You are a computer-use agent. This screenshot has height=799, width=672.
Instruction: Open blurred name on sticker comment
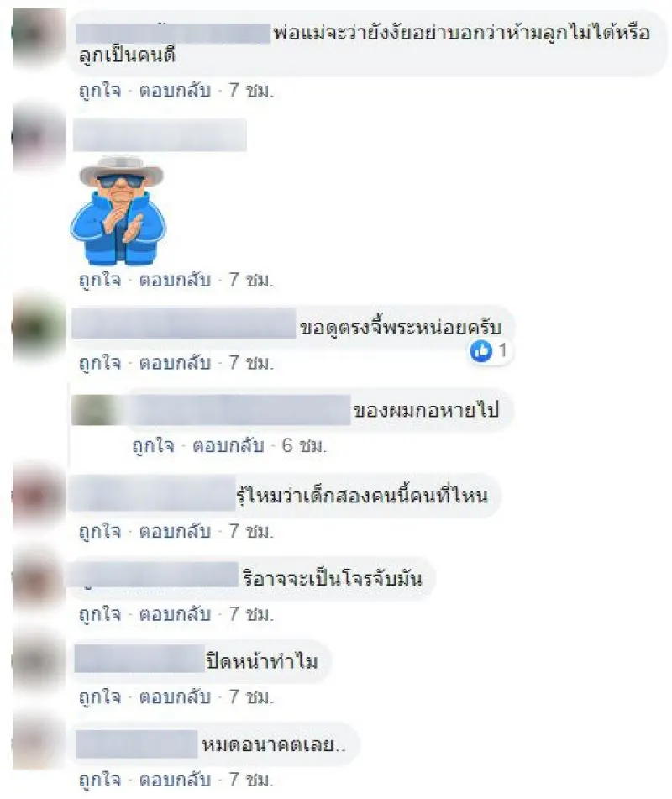(x=160, y=135)
